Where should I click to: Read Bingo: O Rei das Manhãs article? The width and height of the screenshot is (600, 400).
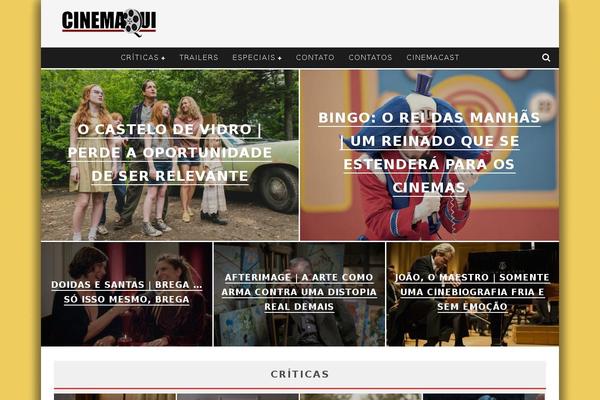(x=429, y=152)
